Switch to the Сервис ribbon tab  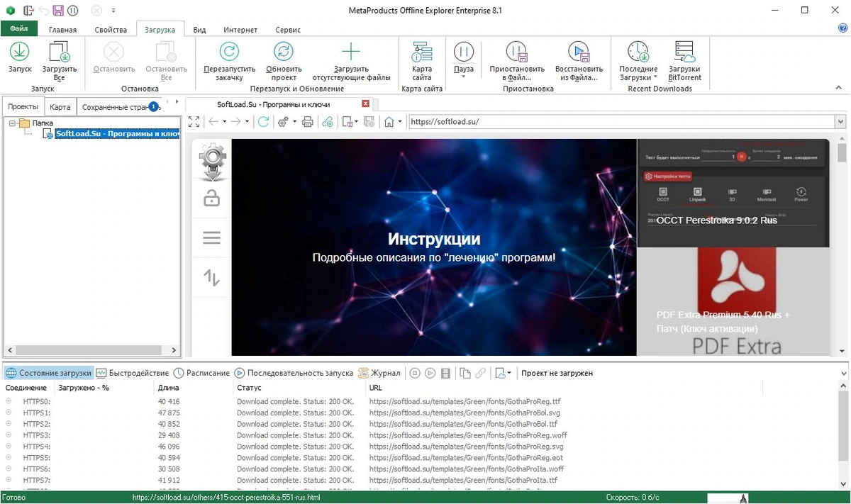point(287,30)
